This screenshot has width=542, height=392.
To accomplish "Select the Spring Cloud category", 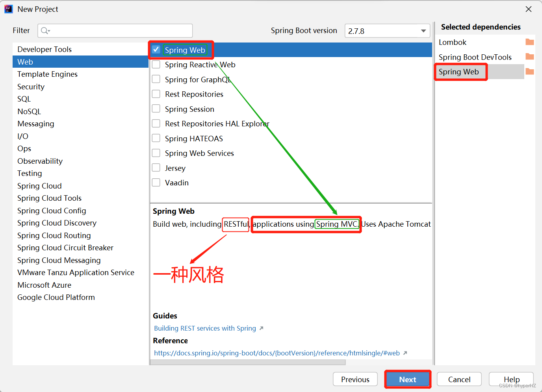I will point(80,186).
